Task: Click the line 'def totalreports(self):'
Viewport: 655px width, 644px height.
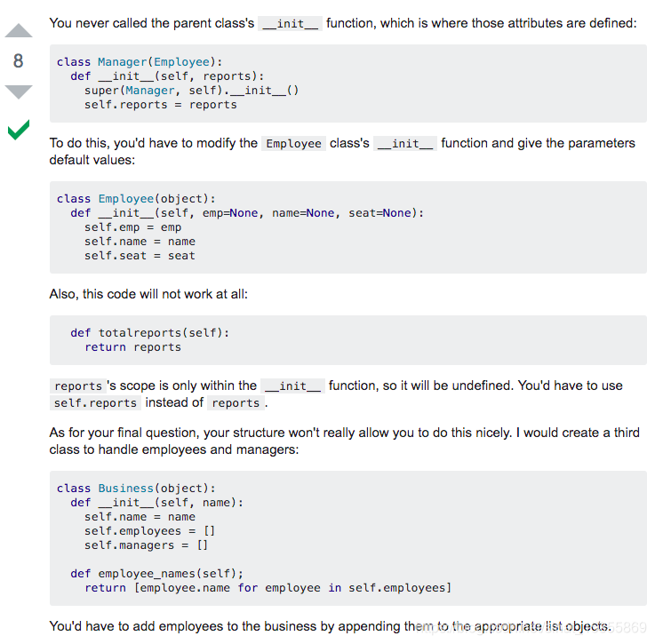Action: click(x=150, y=333)
